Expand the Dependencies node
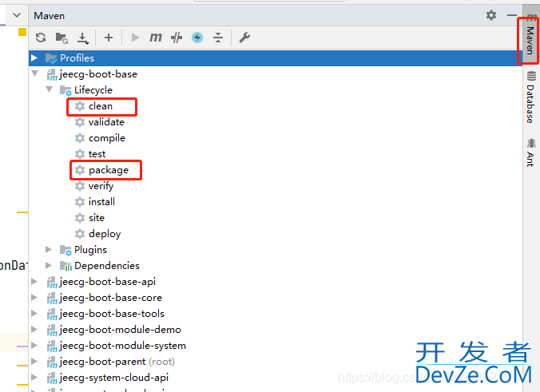 49,265
